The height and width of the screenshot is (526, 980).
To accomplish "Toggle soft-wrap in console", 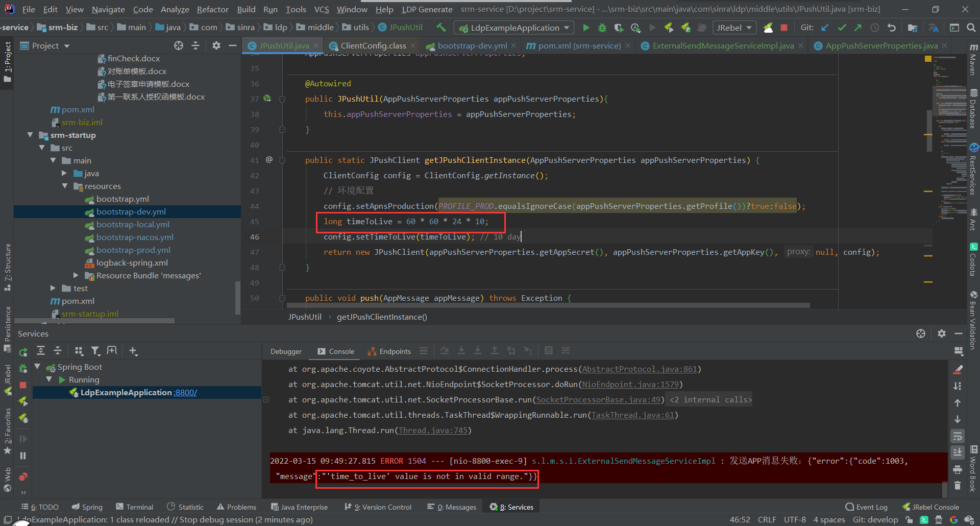I will (x=958, y=436).
